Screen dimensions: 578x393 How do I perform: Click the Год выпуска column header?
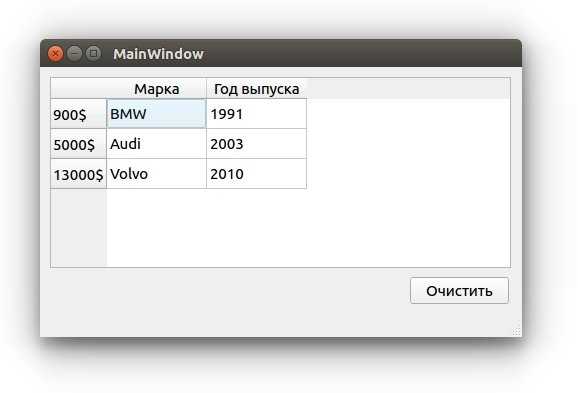[257, 88]
